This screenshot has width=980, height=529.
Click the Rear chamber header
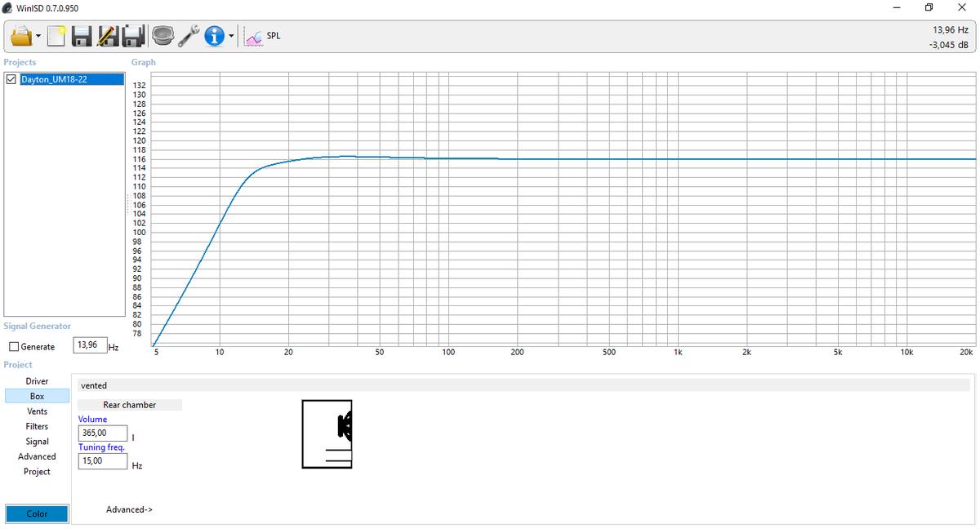click(130, 405)
